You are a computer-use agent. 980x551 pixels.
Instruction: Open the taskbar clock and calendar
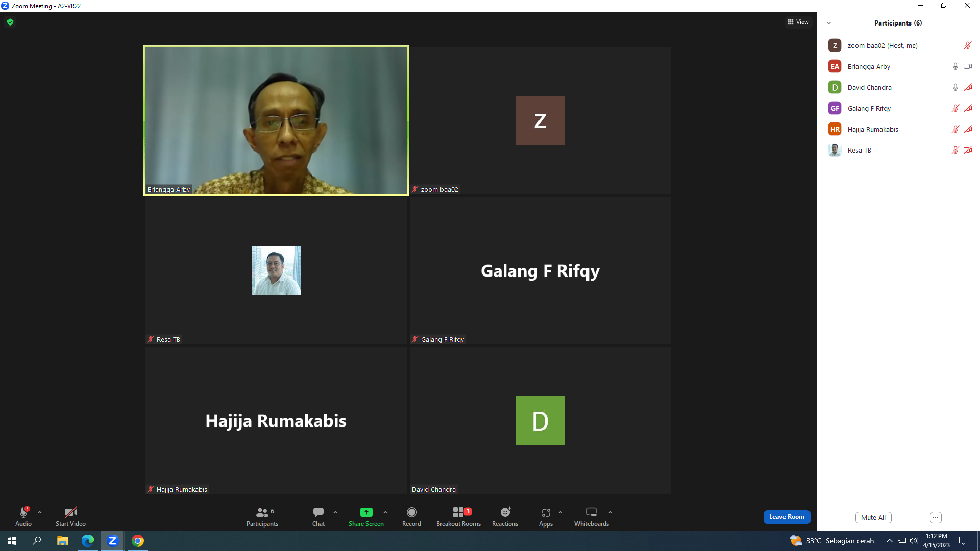tap(937, 541)
